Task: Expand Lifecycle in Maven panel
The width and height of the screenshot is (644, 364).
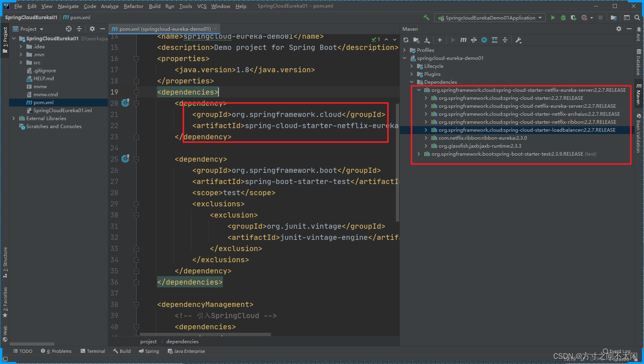Action: (411, 66)
